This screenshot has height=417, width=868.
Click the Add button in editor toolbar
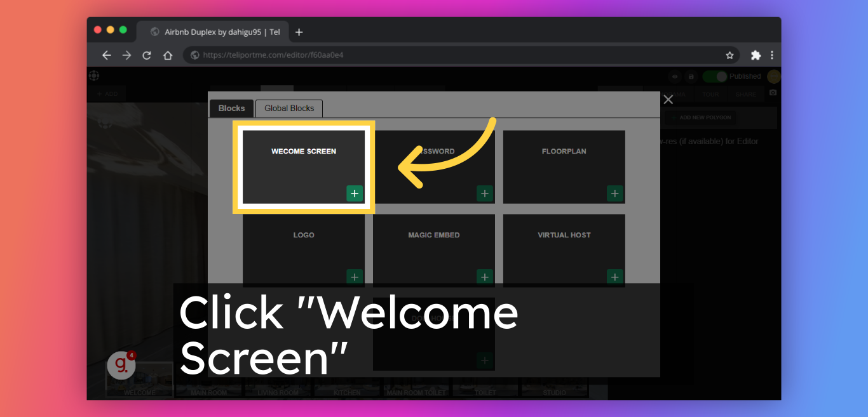coord(107,94)
